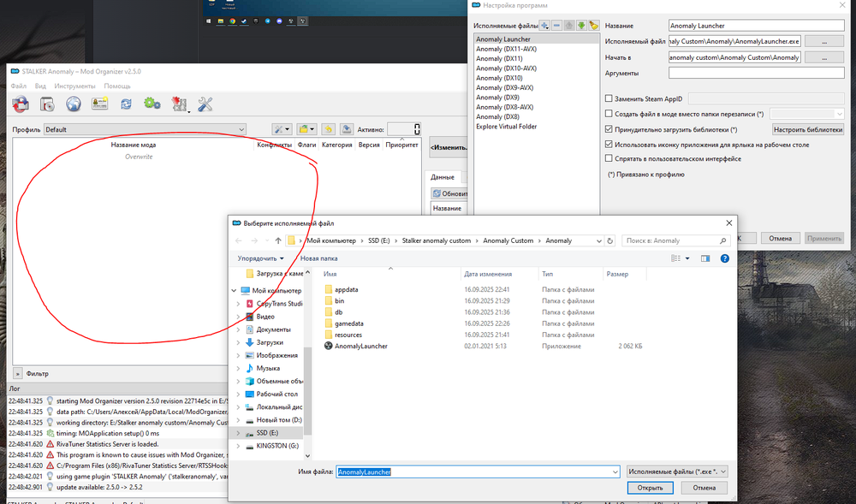Click the Настроить библиотеки button
This screenshot has height=504, width=856.
(808, 129)
